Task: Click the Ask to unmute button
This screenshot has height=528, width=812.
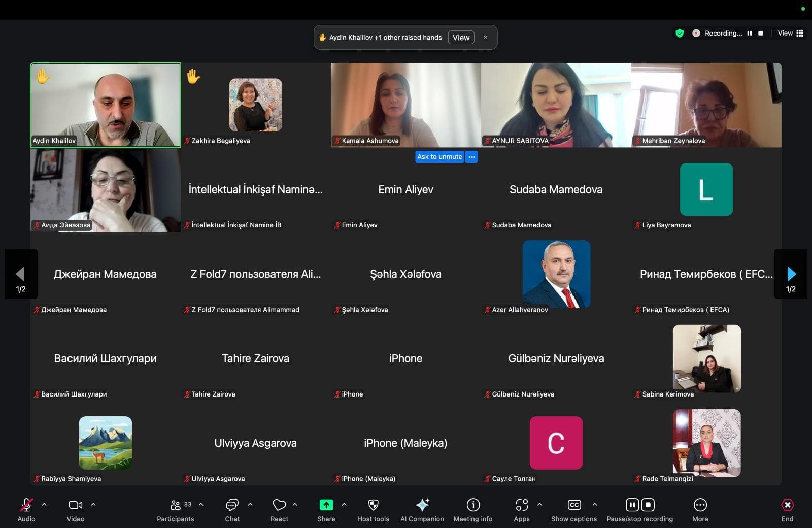Action: coord(439,157)
